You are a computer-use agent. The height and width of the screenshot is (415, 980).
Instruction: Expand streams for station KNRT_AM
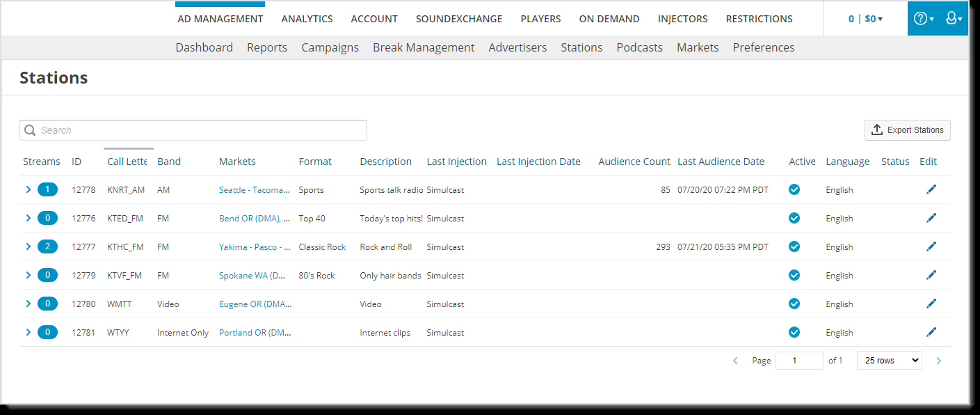(x=29, y=189)
